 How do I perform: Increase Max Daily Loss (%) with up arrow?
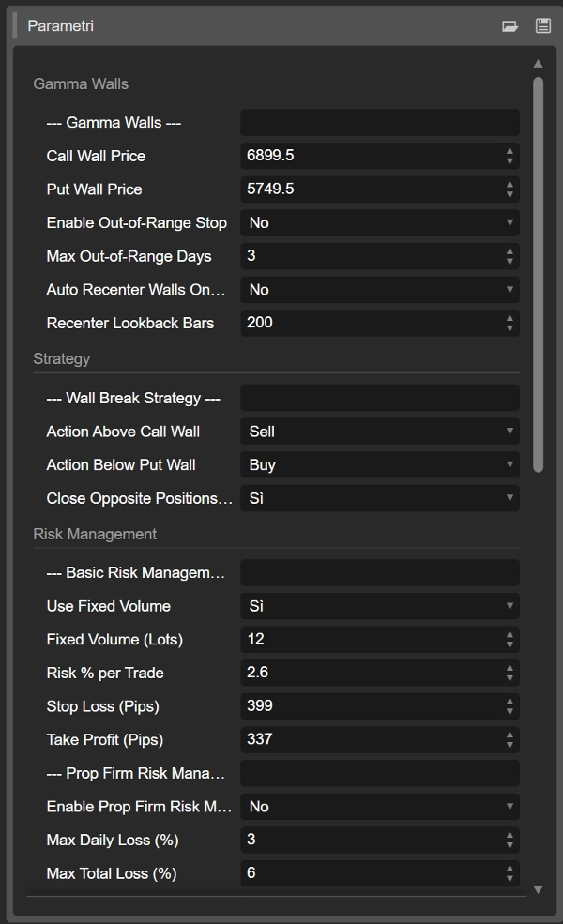pos(510,834)
